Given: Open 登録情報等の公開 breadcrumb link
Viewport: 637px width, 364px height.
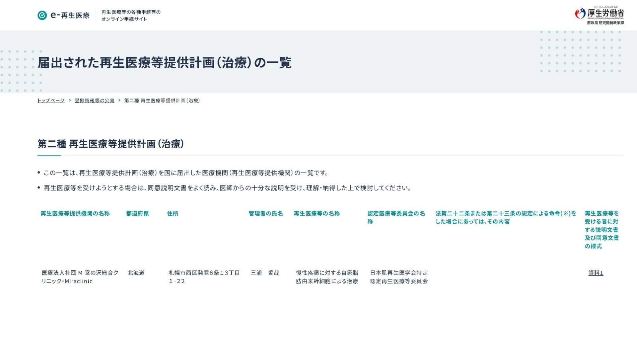Looking at the screenshot, I should 94,101.
